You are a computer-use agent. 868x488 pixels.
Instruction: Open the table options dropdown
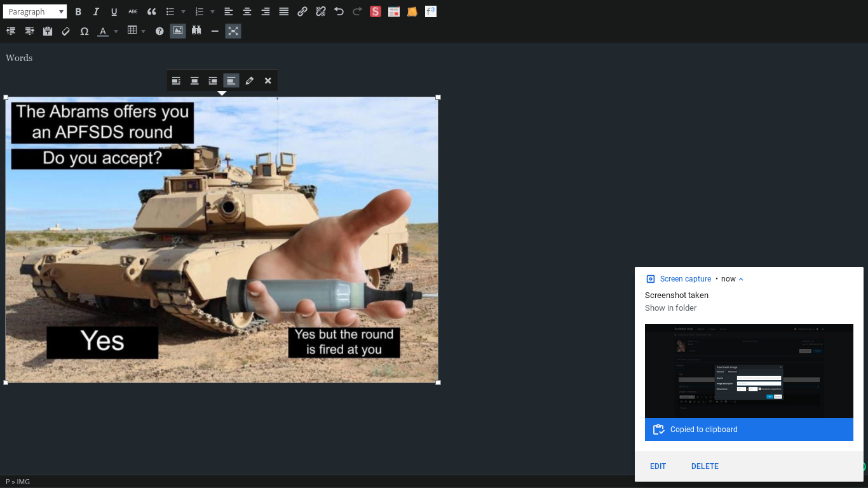coord(144,30)
